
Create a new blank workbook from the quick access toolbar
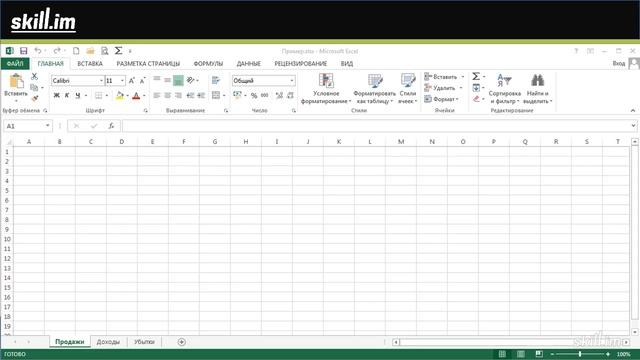(x=76, y=51)
